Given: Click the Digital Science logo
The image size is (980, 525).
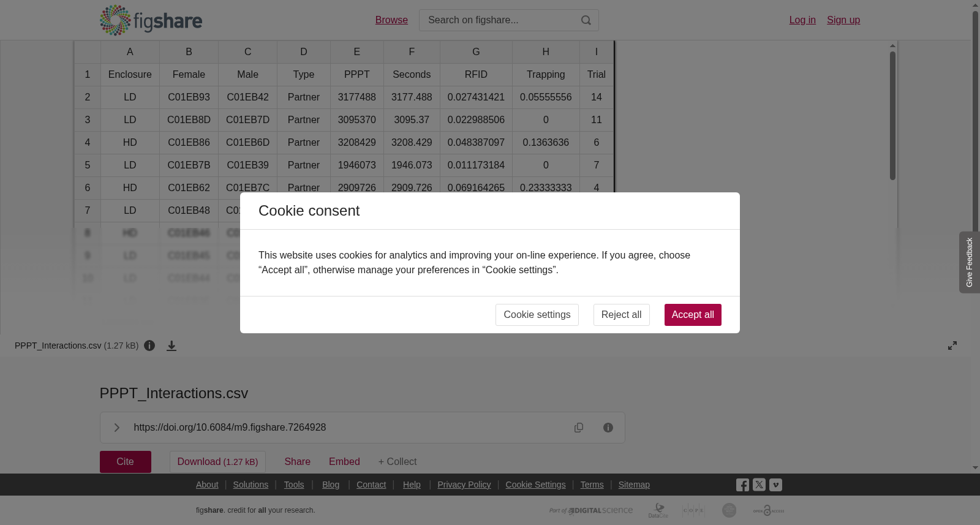Looking at the screenshot, I should tap(591, 510).
